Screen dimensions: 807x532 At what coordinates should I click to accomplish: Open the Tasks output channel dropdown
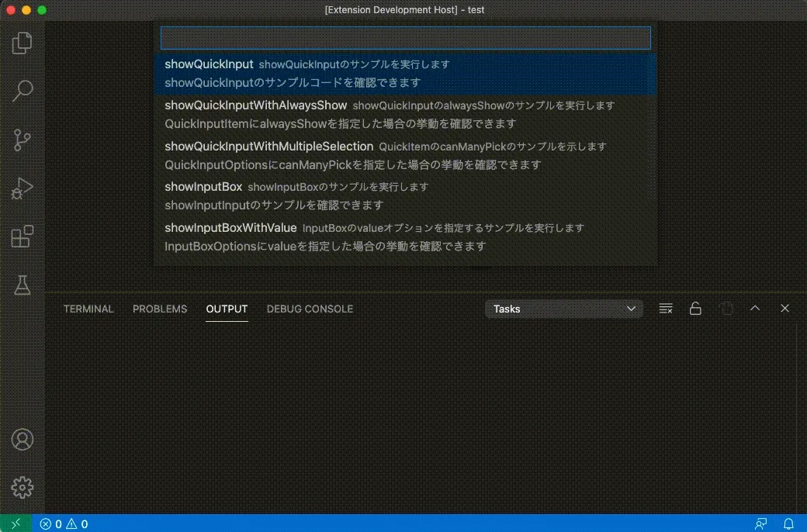pyautogui.click(x=564, y=309)
